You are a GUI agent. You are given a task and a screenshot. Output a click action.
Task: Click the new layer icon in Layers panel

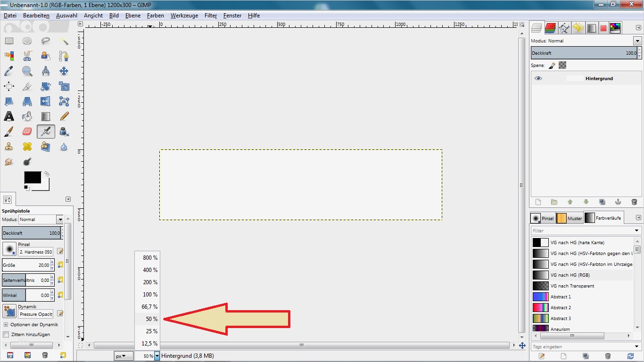click(537, 202)
